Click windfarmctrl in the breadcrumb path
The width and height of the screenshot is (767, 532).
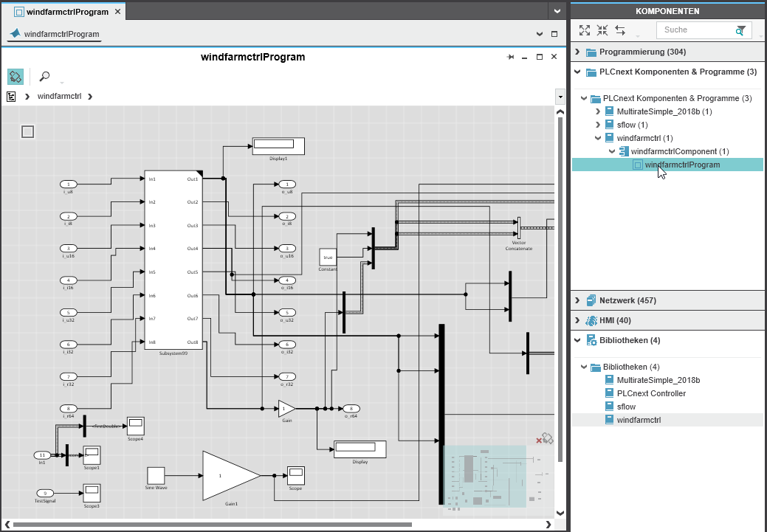point(59,97)
